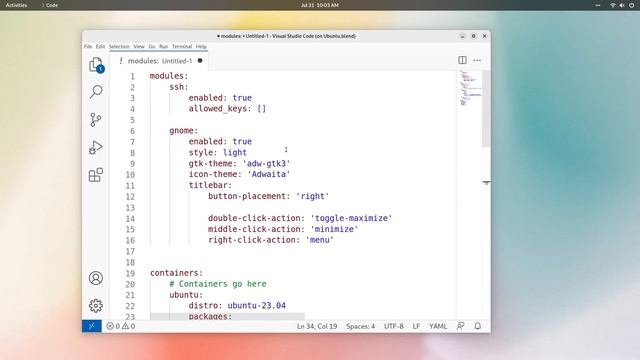Image resolution: width=640 pixels, height=360 pixels.
Task: Open the Terminal menu
Action: coord(182,47)
